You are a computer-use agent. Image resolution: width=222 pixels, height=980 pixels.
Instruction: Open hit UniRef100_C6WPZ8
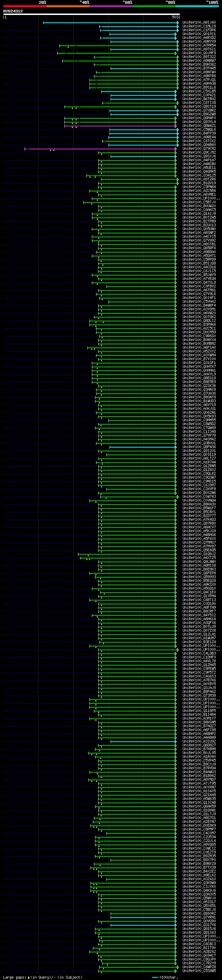tap(199, 967)
